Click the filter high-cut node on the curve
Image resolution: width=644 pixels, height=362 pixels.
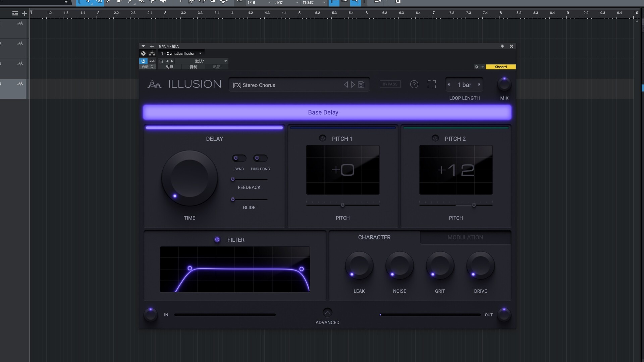(x=302, y=269)
